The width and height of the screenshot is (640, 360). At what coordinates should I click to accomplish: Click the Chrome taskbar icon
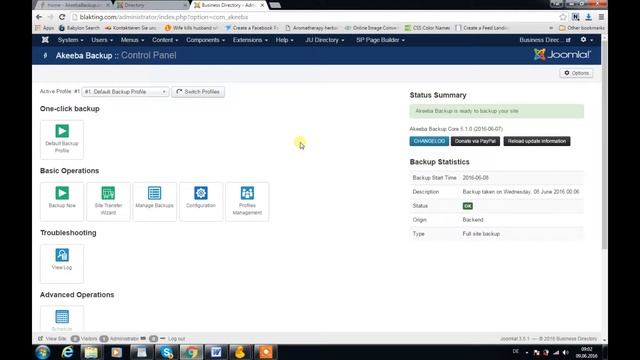point(191,352)
